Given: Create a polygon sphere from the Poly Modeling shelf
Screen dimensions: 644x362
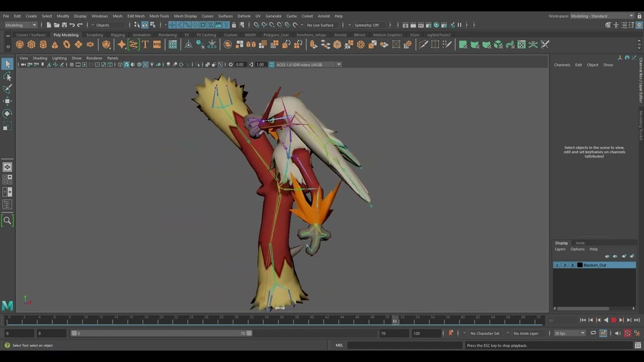Looking at the screenshot, I should [19, 44].
